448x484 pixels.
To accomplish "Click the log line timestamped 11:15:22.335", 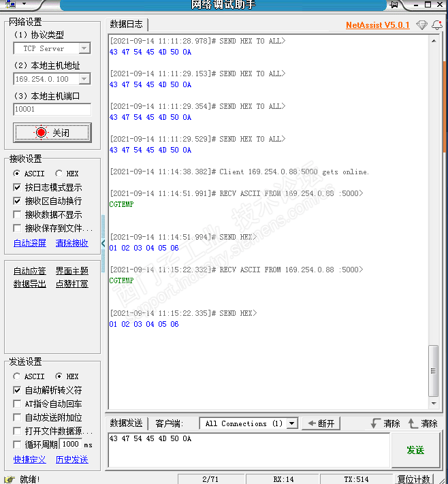I will tap(183, 313).
